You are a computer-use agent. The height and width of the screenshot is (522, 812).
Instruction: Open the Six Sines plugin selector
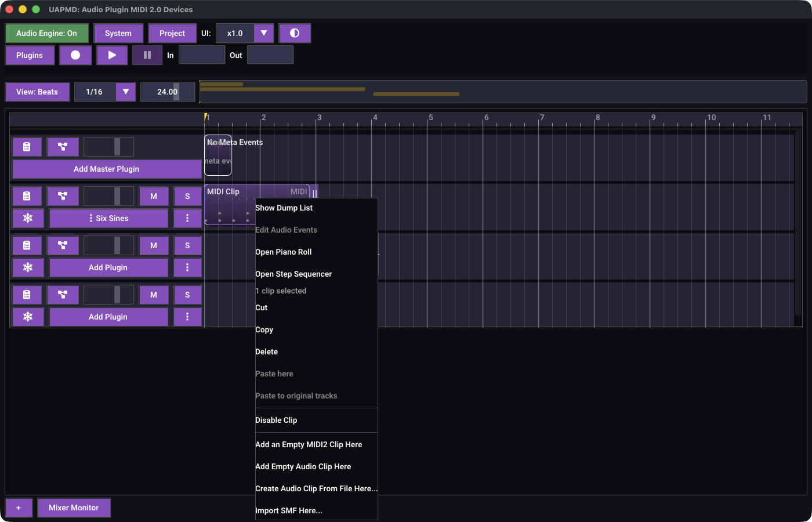click(108, 218)
